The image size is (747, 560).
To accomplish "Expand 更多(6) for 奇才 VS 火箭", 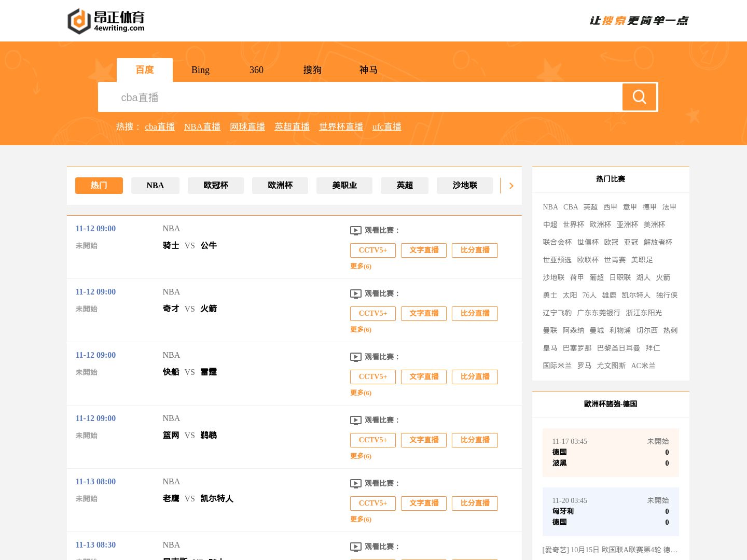I will click(x=361, y=329).
